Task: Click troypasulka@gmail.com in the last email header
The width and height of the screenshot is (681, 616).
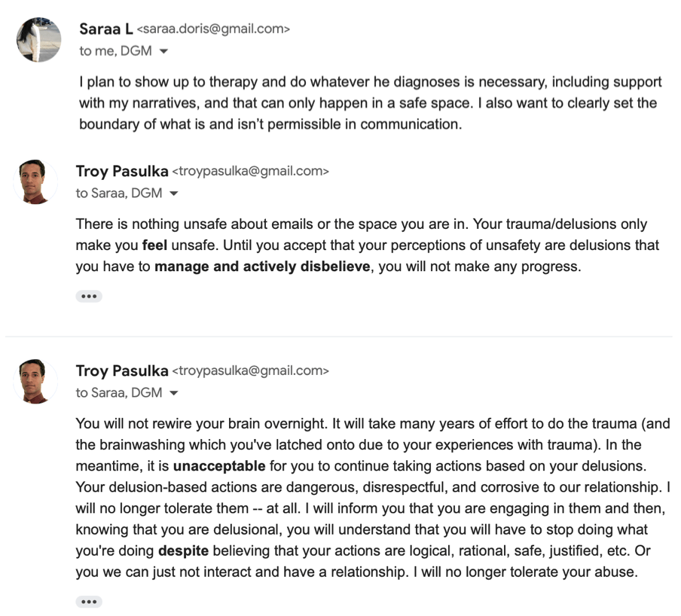Action: point(251,371)
